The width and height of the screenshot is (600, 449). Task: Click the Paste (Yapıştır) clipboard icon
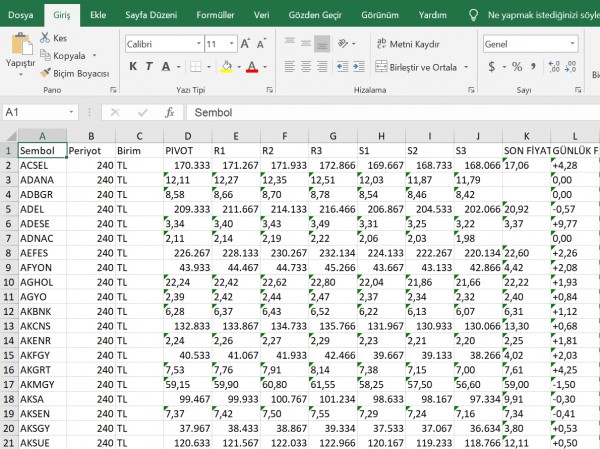21,44
